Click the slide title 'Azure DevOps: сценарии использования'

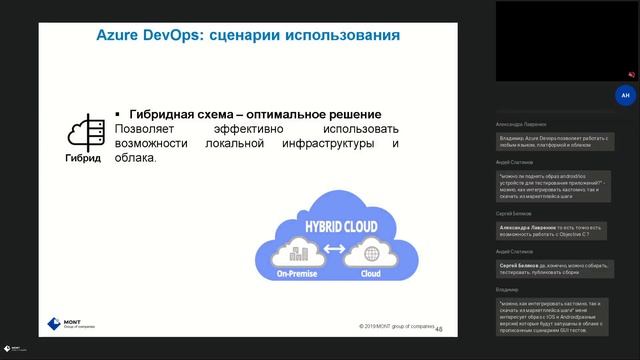(248, 35)
